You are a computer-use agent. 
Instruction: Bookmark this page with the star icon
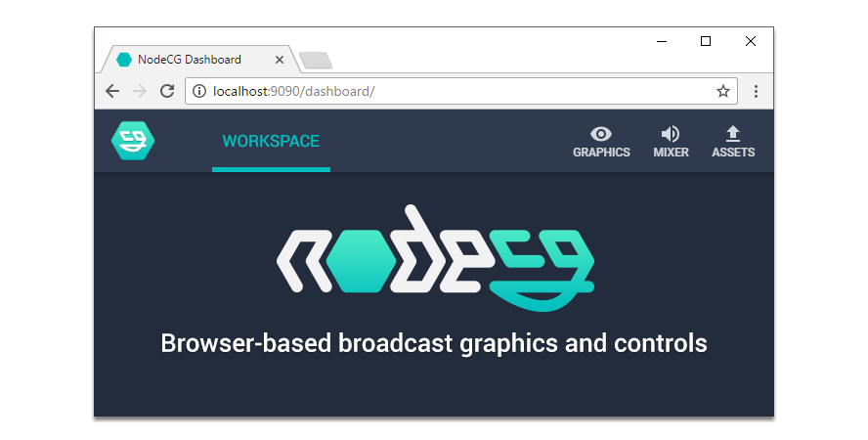tap(723, 91)
